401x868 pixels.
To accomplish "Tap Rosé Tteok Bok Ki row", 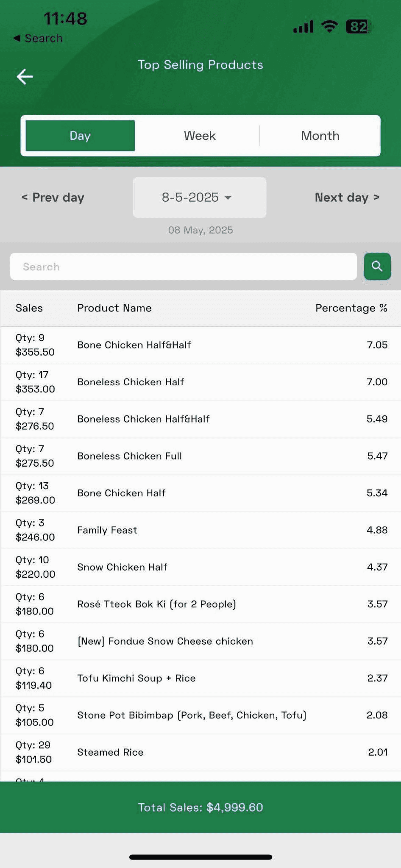I will pos(200,604).
